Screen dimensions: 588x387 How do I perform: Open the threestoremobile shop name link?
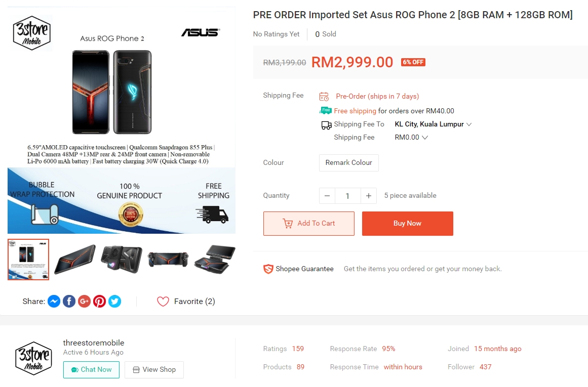[94, 342]
